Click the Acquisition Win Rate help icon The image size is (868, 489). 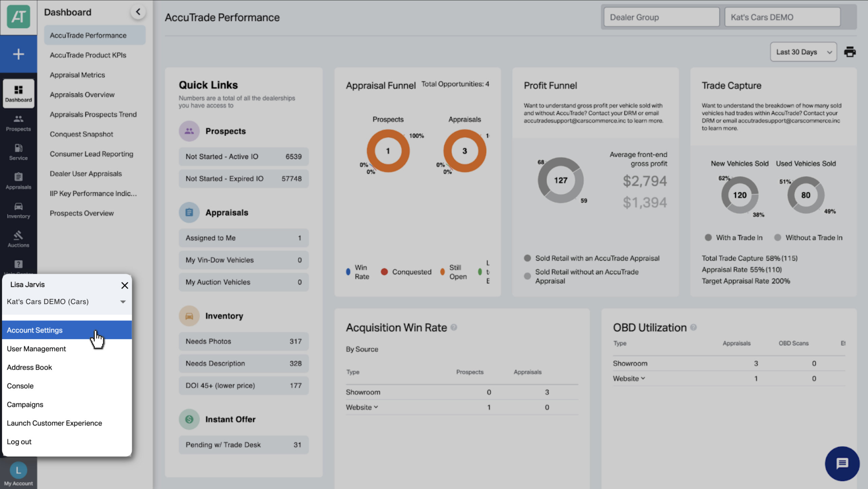click(454, 327)
